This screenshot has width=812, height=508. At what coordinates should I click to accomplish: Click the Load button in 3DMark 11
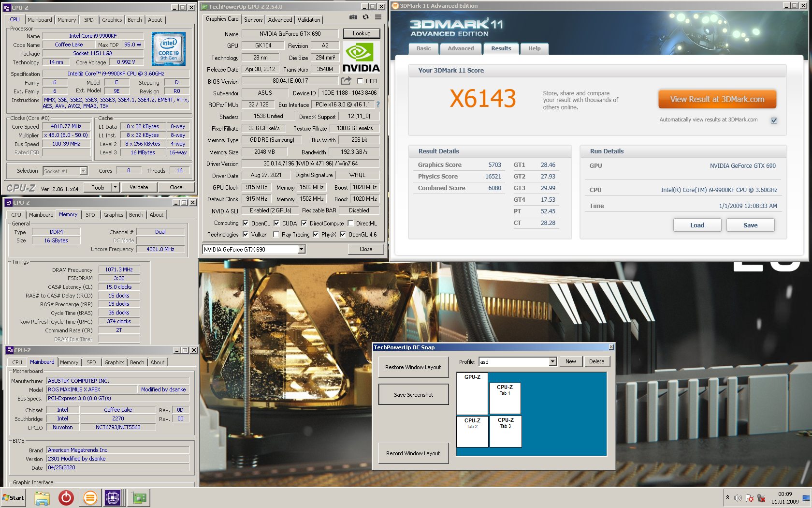(697, 225)
